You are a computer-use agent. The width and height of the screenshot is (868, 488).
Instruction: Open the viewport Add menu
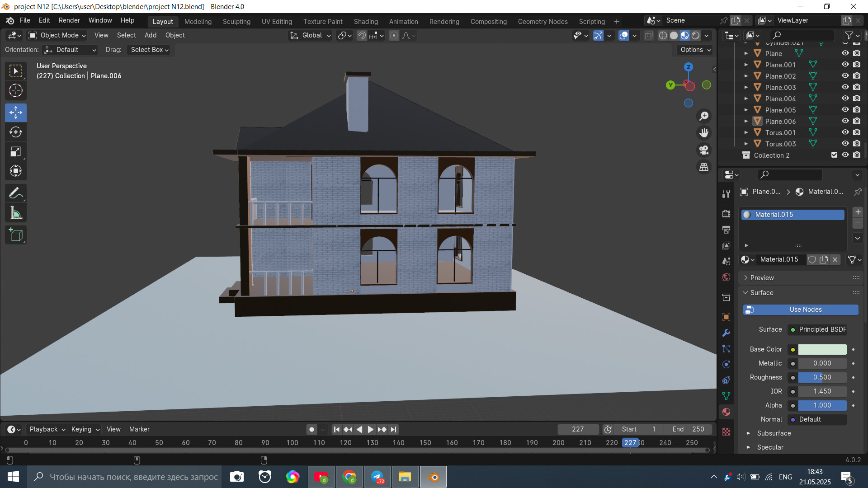tap(151, 35)
